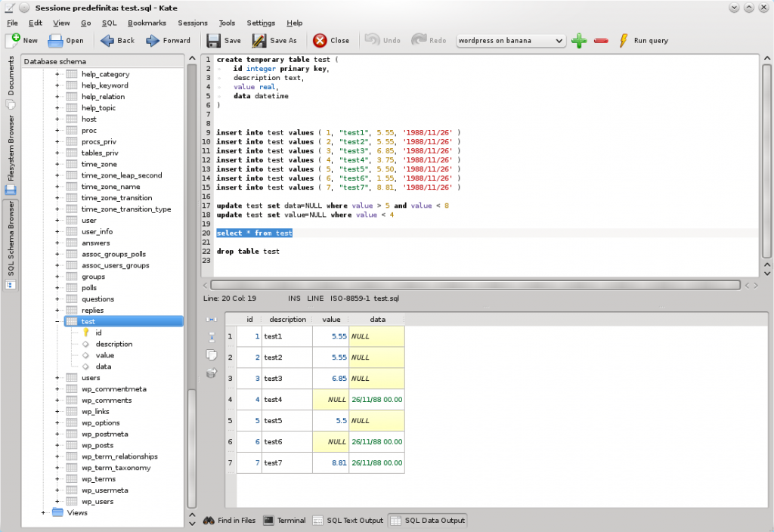This screenshot has width=774, height=532.
Task: Select the wp_posts table in schema tree
Action: tap(98, 445)
